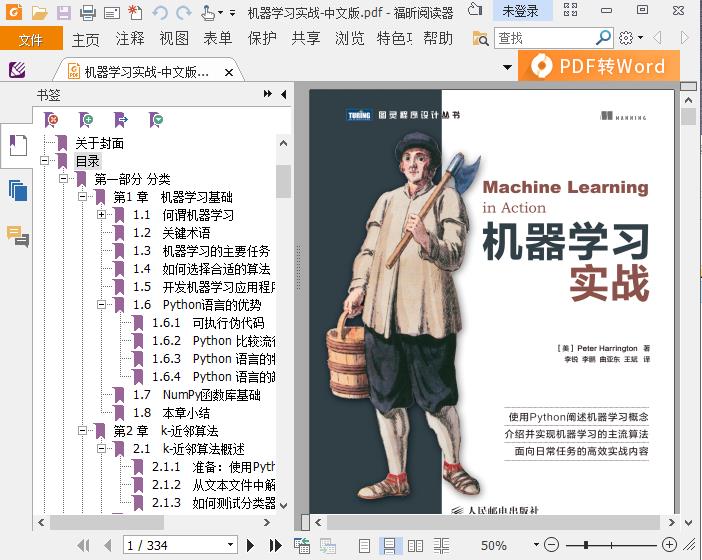Click the PDF转Word button
702x560 pixels.
click(x=599, y=66)
